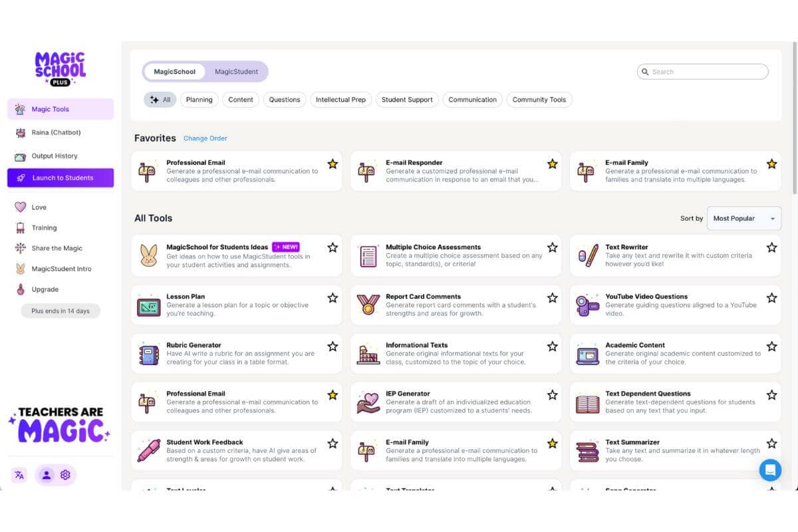
Task: Star the Informational Texts tool
Action: pos(552,346)
